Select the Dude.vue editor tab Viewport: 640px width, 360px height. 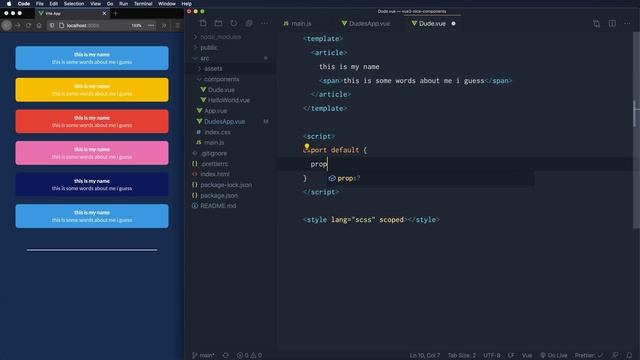coord(433,24)
